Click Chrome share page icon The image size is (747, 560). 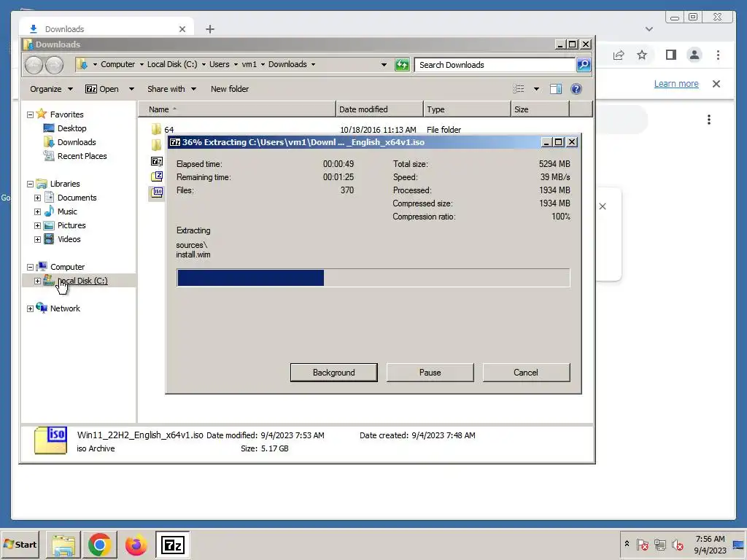[619, 55]
